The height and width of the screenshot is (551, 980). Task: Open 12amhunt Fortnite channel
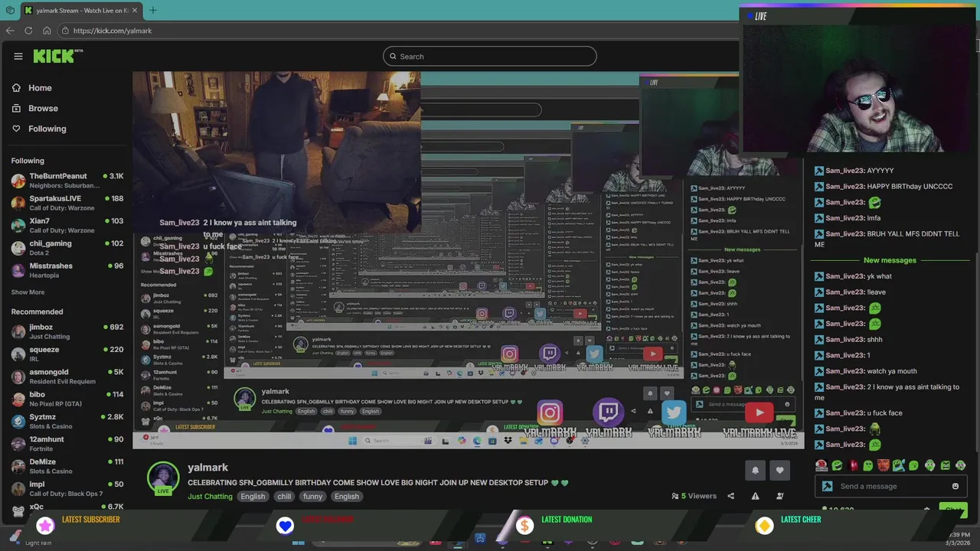click(x=67, y=443)
